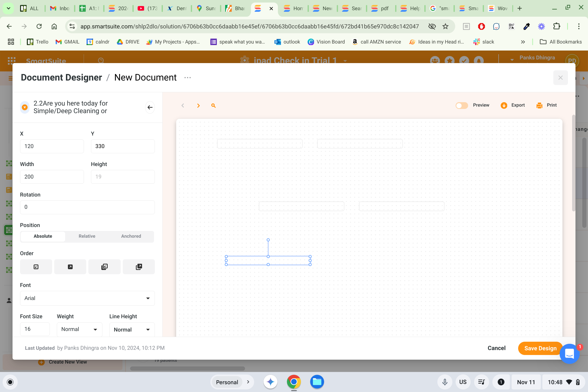Screen dimensions: 588x392
Task: Select Anchored position option
Action: click(131, 236)
